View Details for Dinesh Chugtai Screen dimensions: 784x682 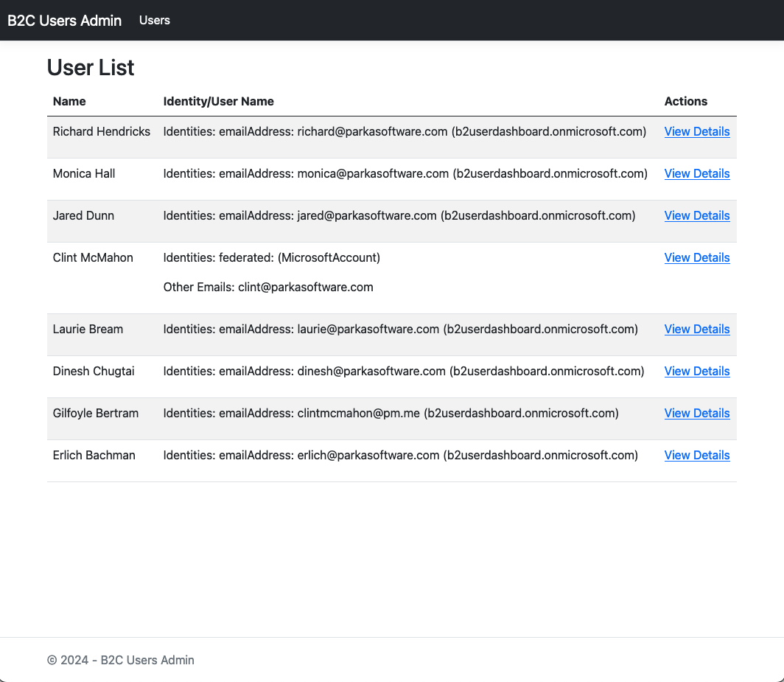pyautogui.click(x=697, y=372)
